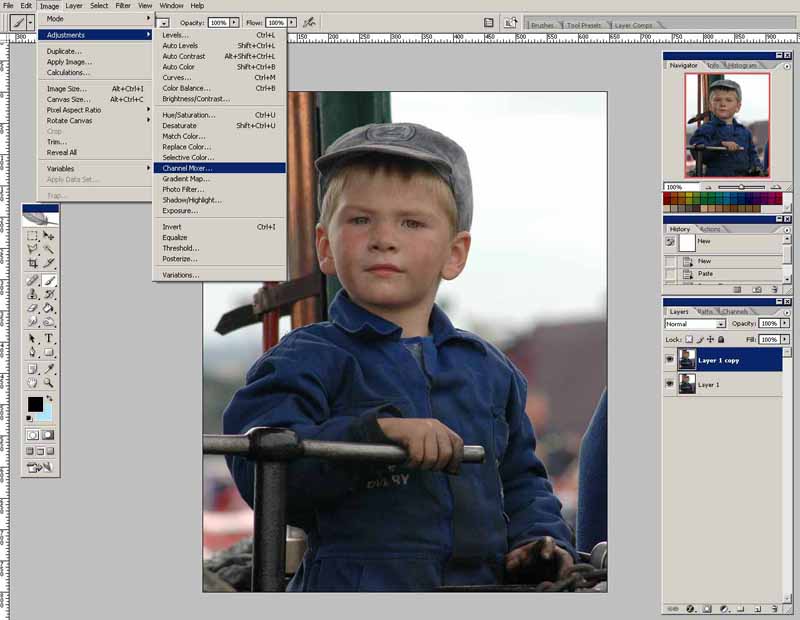Select the Paint Bucket tool

48,308
